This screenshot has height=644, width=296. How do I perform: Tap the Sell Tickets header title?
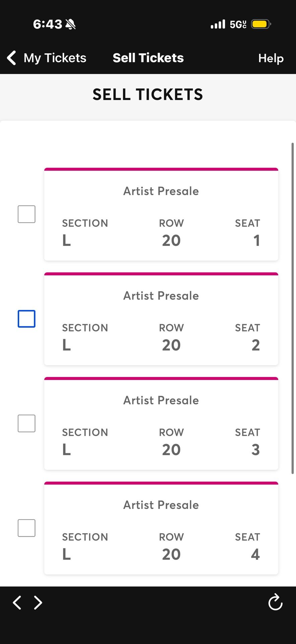click(148, 58)
